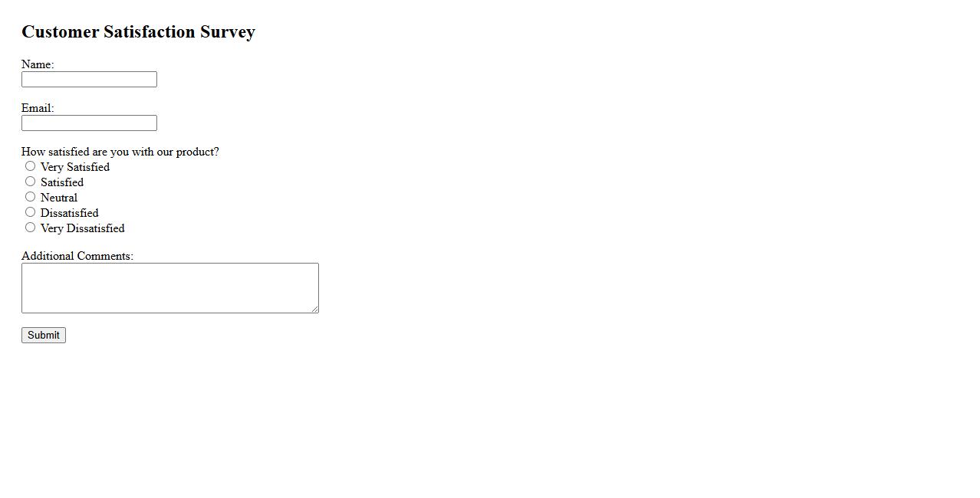Click the "Dissatisfied" option label text
The image size is (980, 498).
click(69, 213)
